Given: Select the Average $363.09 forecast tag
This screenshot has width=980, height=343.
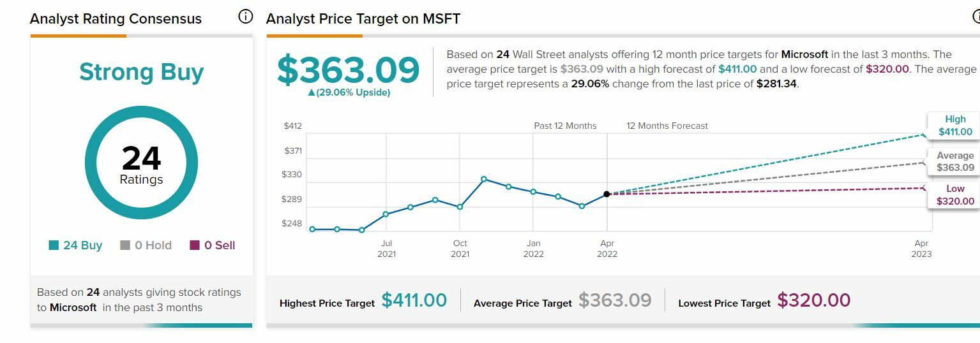Looking at the screenshot, I should tap(954, 161).
